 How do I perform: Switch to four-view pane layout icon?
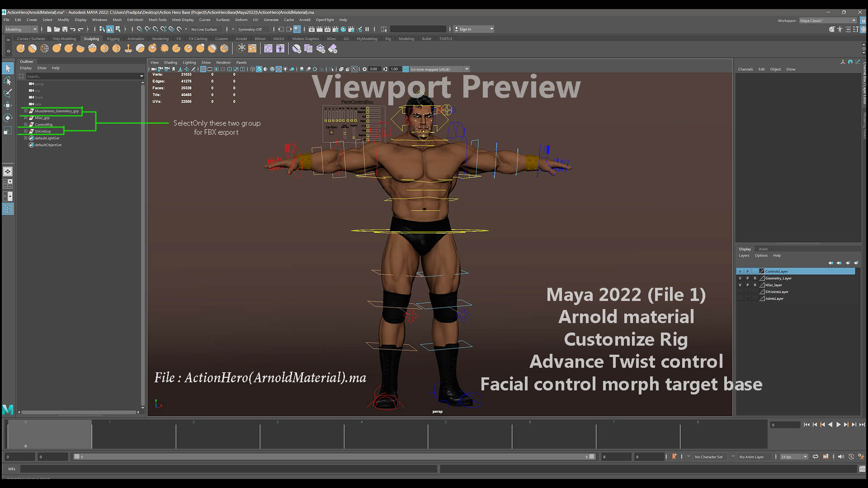tap(8, 184)
